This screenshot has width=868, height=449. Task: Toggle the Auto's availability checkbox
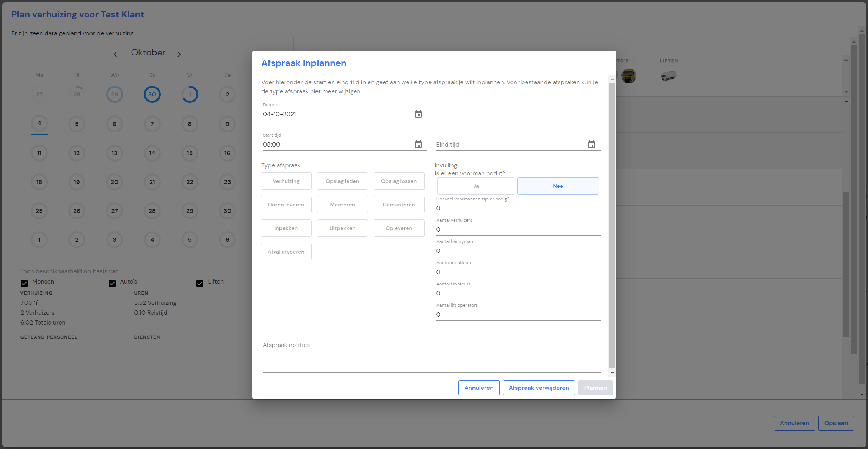(x=112, y=283)
